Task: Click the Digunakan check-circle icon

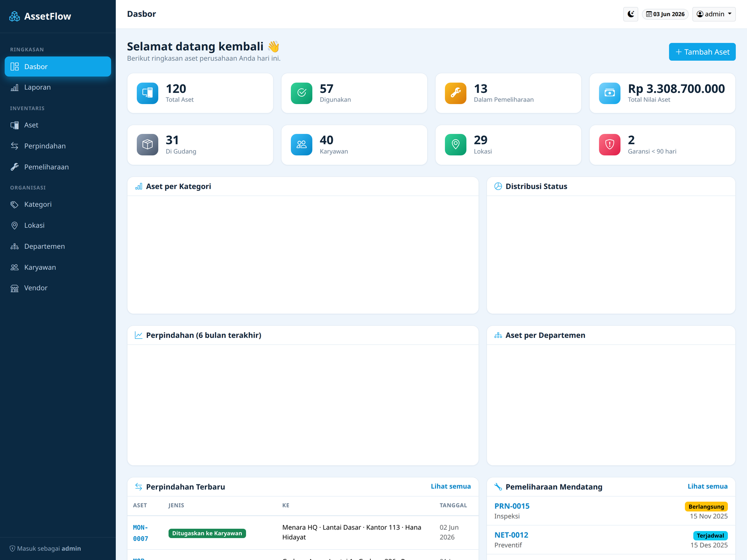Action: [302, 93]
